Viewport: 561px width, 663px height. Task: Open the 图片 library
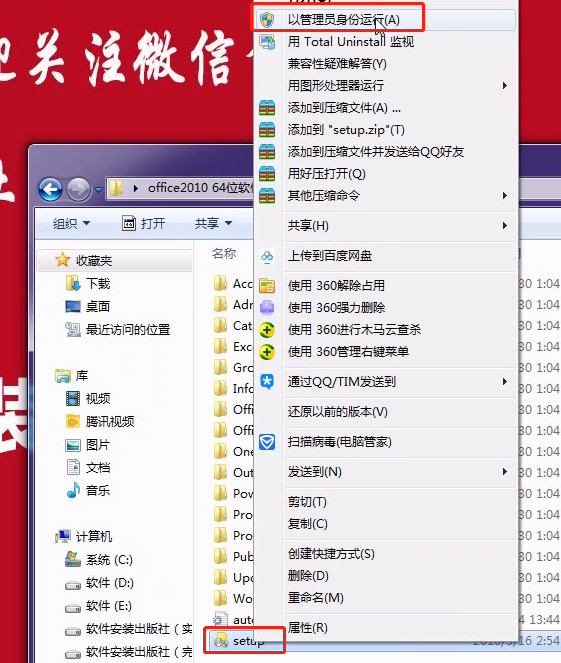pos(88,445)
